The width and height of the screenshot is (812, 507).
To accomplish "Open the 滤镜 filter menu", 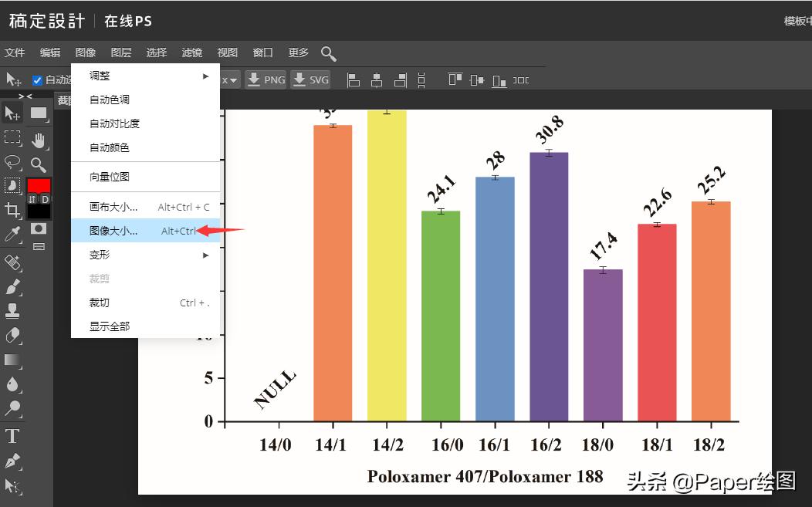I will click(x=191, y=52).
